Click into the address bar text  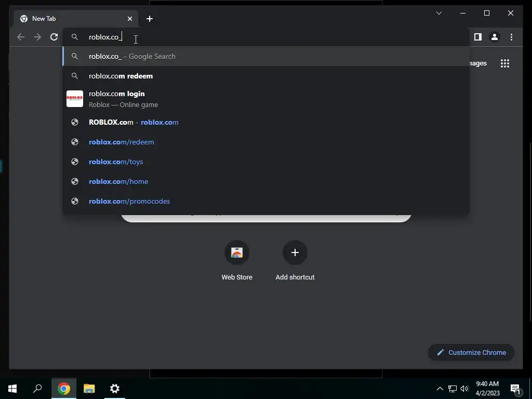(x=105, y=37)
